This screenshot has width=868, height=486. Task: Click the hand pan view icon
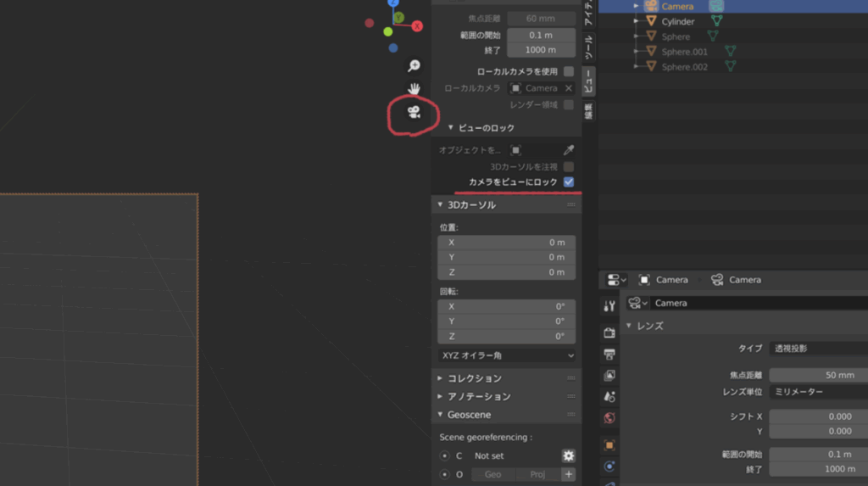[x=414, y=89]
